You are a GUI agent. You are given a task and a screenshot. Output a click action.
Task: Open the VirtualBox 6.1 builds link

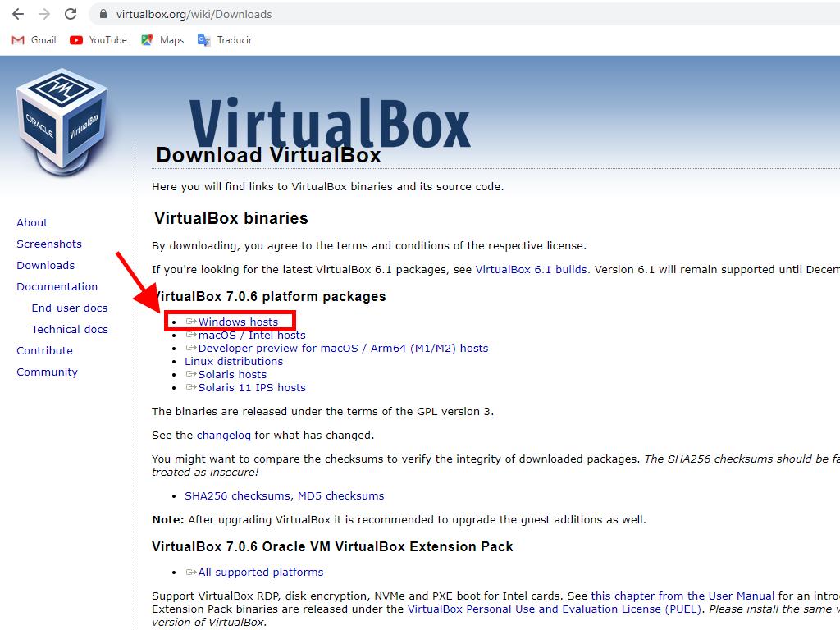[x=532, y=269]
